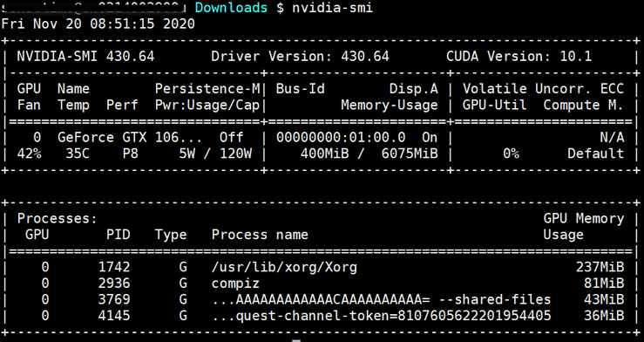Click the 'Process name' column header

coord(260,235)
